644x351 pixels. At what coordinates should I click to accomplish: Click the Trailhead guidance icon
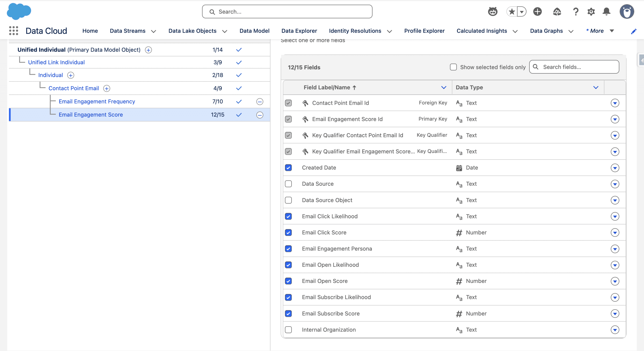[x=557, y=12]
